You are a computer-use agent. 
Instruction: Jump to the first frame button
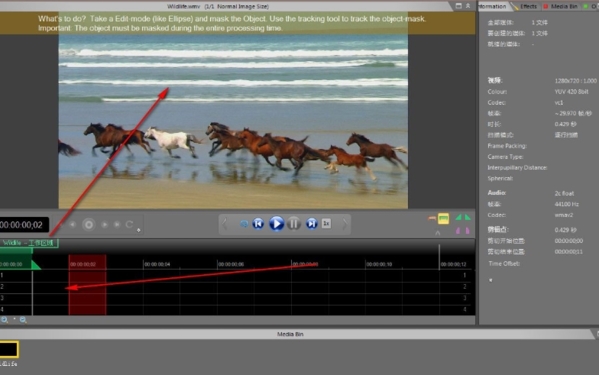[x=258, y=224]
